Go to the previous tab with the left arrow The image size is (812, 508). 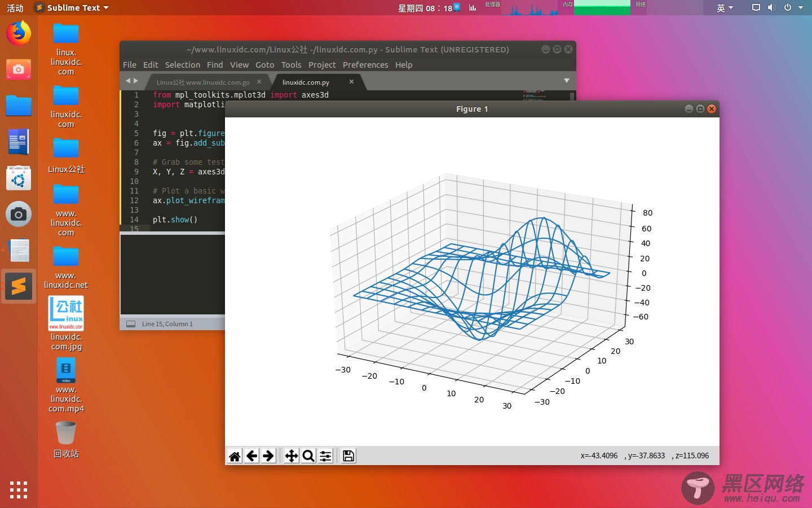pos(128,81)
